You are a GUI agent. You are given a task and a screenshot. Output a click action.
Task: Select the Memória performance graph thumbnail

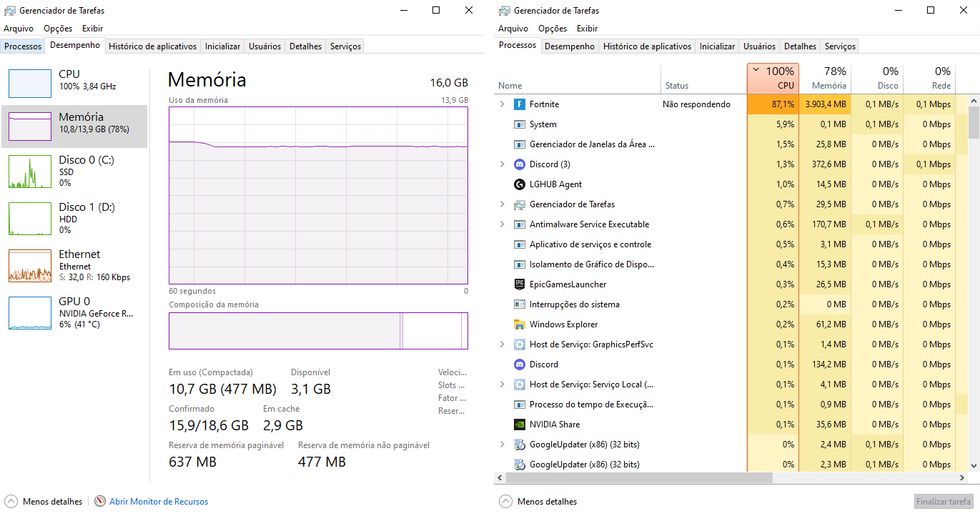point(30,126)
